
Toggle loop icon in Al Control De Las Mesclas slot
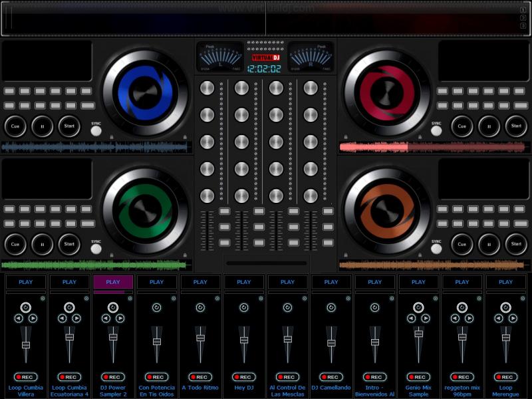tap(288, 307)
